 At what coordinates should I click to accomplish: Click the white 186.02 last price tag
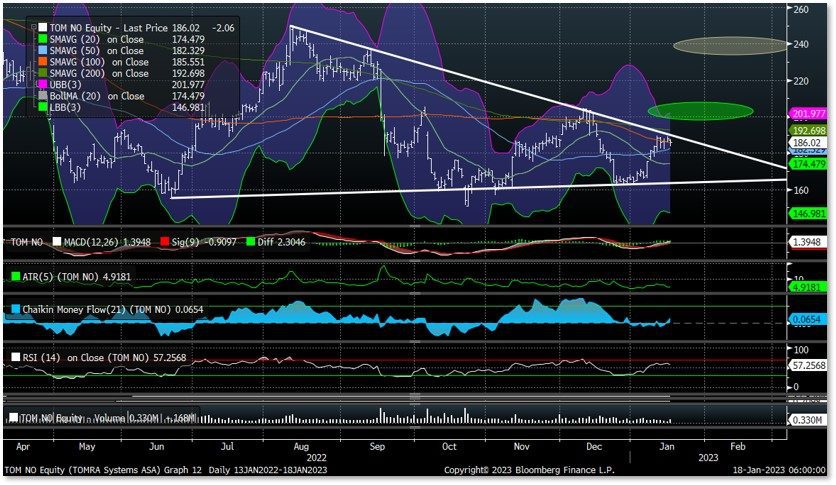pyautogui.click(x=808, y=142)
